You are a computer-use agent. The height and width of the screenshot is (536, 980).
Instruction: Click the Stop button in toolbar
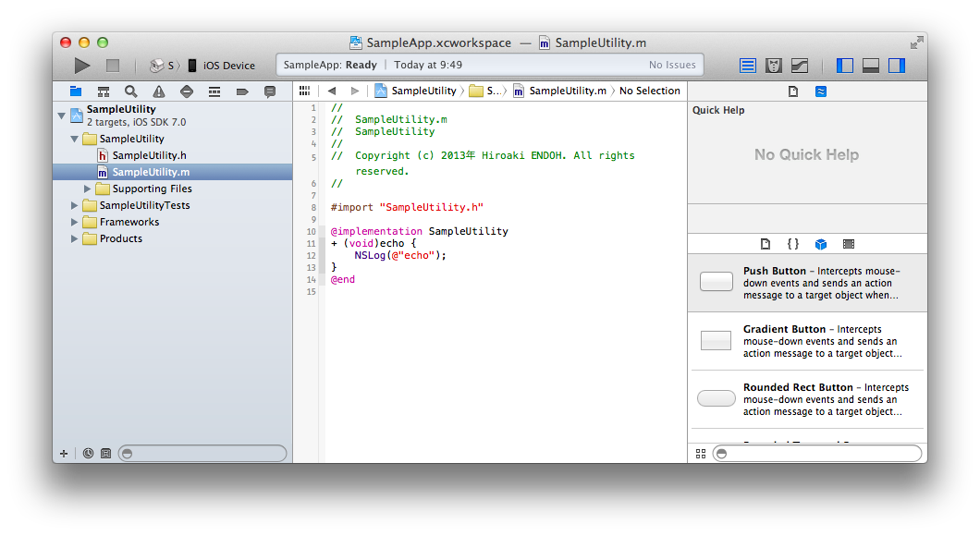(x=113, y=66)
